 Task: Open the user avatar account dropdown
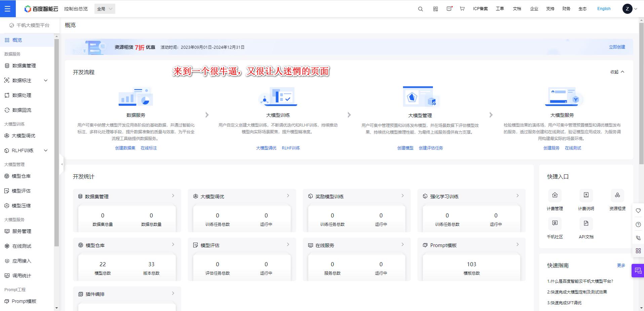[630, 9]
